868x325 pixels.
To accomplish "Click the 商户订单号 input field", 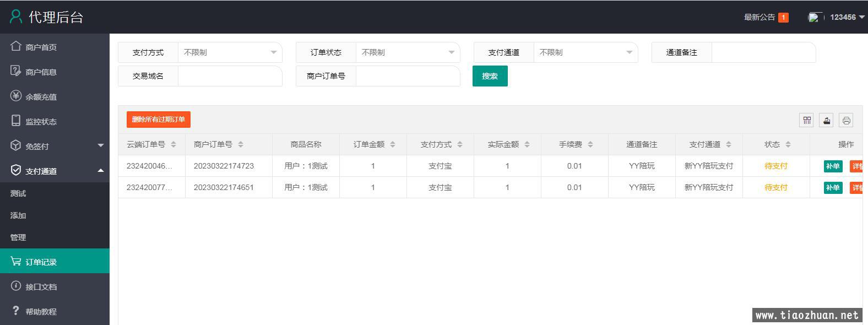I will [408, 76].
